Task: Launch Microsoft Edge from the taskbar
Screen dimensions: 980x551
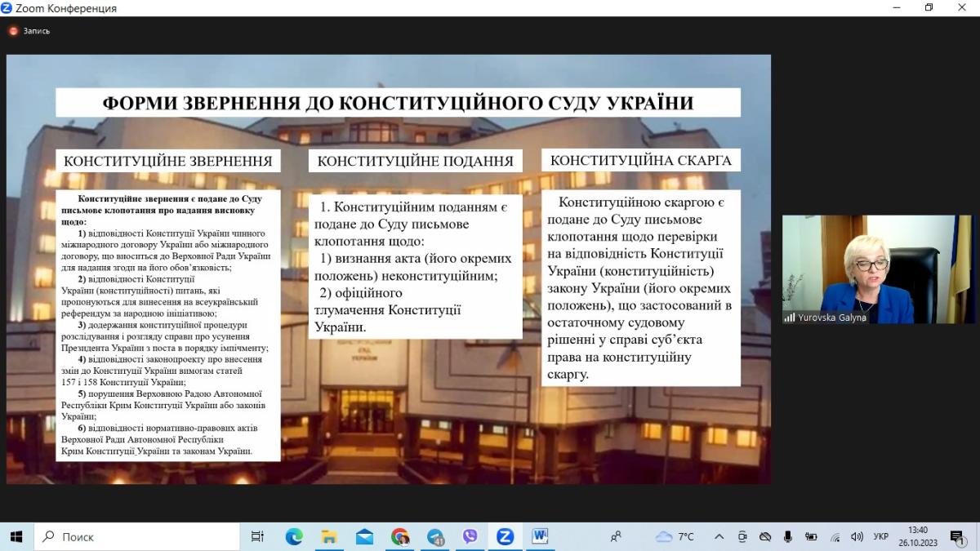Action: (x=294, y=536)
